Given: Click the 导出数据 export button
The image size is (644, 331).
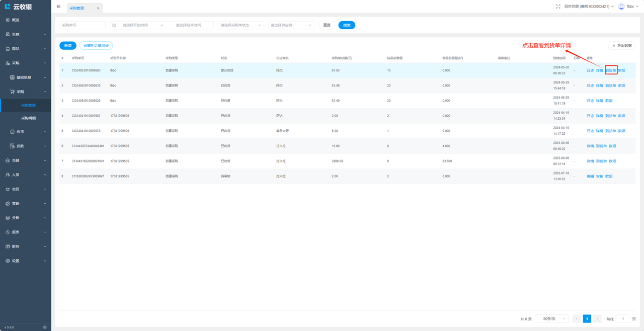Looking at the screenshot, I should tap(622, 46).
